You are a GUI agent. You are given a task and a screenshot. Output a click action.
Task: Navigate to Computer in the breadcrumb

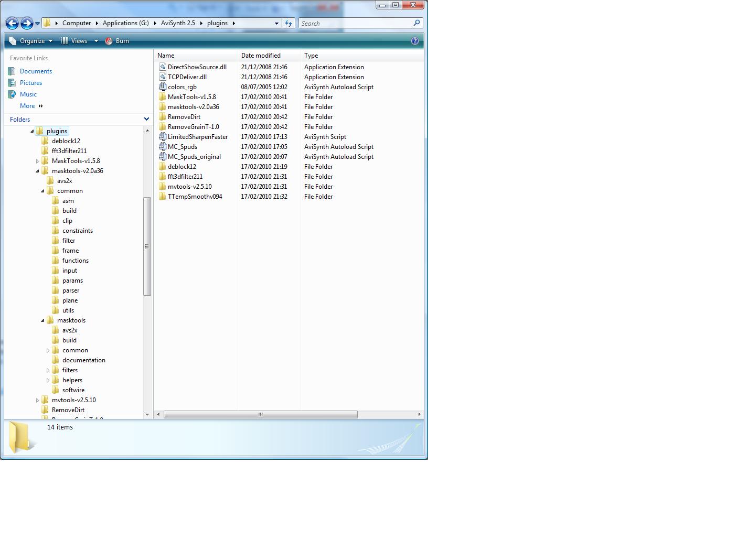pyautogui.click(x=77, y=23)
